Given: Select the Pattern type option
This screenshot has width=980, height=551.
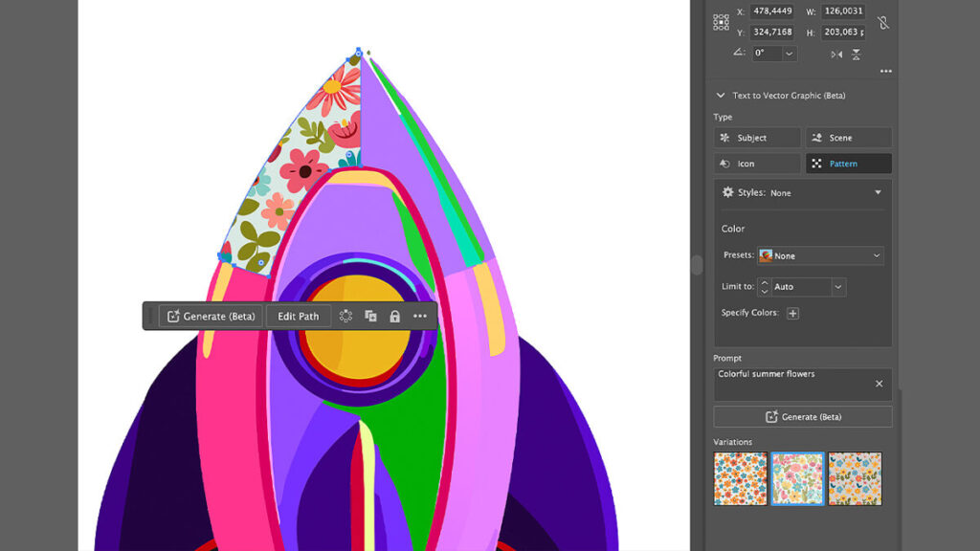Looking at the screenshot, I should (848, 164).
